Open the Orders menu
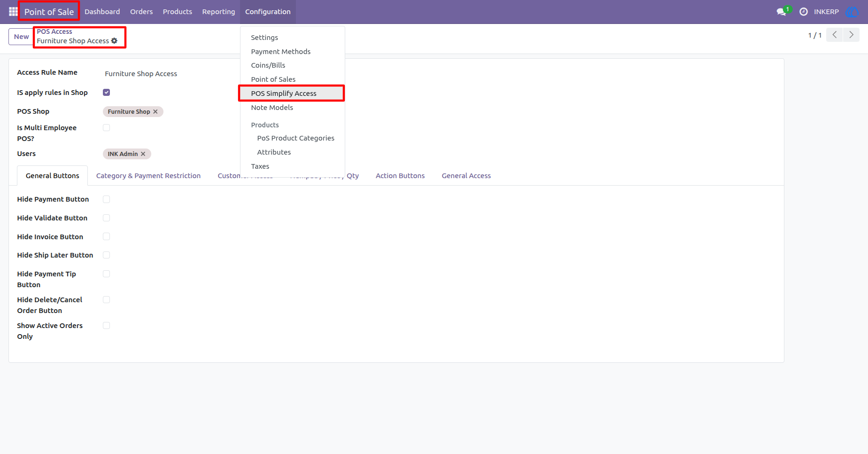 tap(141, 12)
